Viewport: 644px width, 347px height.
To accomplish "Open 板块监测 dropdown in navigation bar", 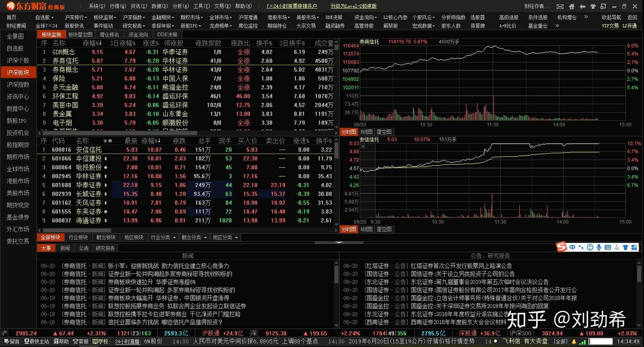I will tap(105, 17).
